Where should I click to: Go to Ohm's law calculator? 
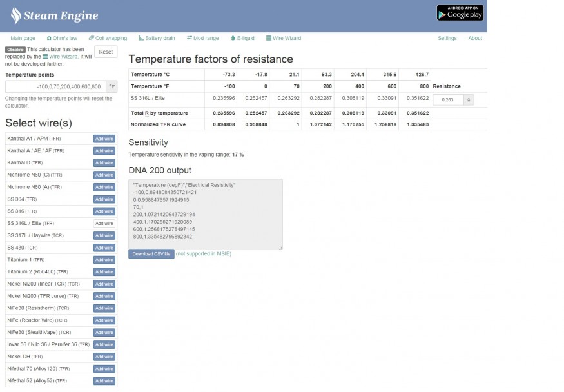62,38
